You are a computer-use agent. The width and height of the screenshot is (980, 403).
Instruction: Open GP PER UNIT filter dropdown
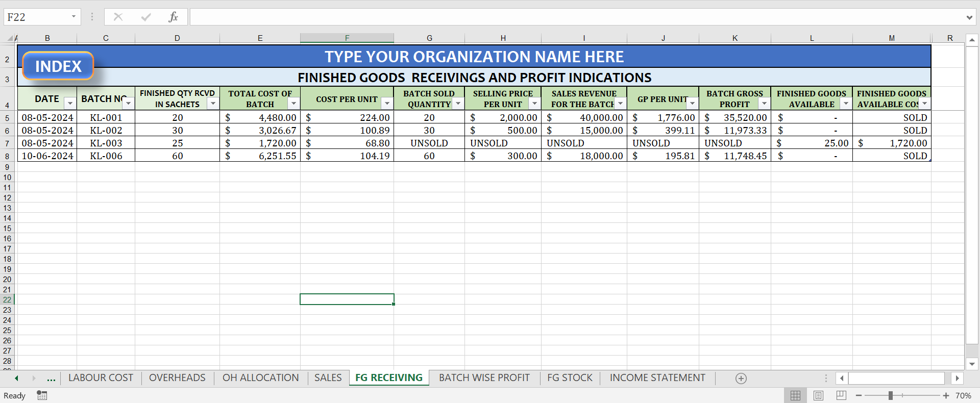pos(692,104)
